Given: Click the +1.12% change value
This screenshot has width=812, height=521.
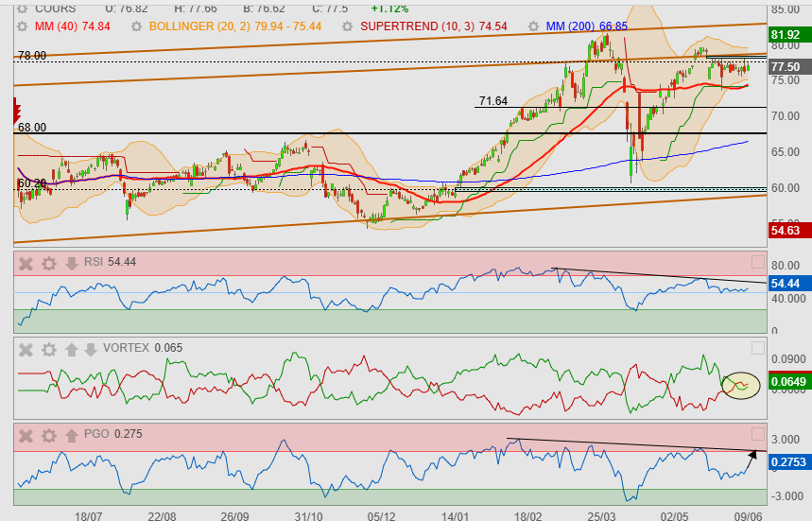Looking at the screenshot, I should [x=390, y=9].
